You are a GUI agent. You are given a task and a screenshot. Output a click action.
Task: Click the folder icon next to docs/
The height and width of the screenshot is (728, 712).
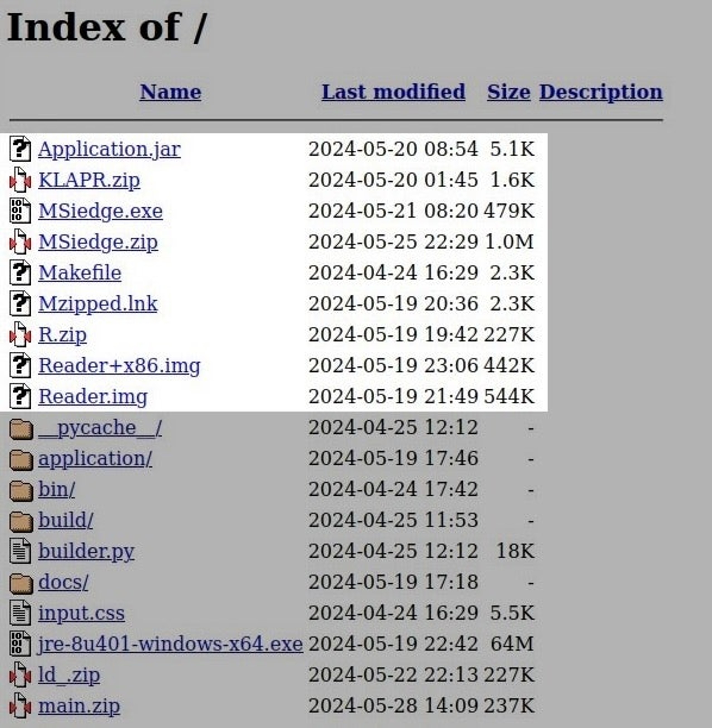(21, 583)
